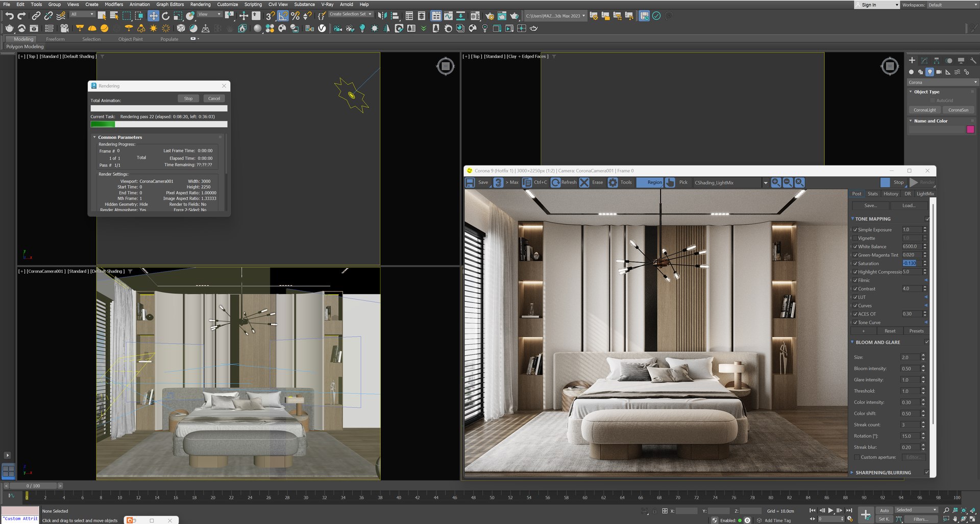Image resolution: width=980 pixels, height=524 pixels.
Task: Open Tools gear icon in the Corona frame buffer
Action: [x=612, y=182]
